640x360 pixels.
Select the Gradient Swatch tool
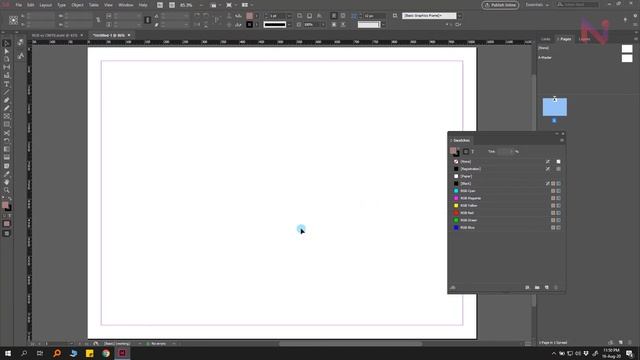click(7, 149)
